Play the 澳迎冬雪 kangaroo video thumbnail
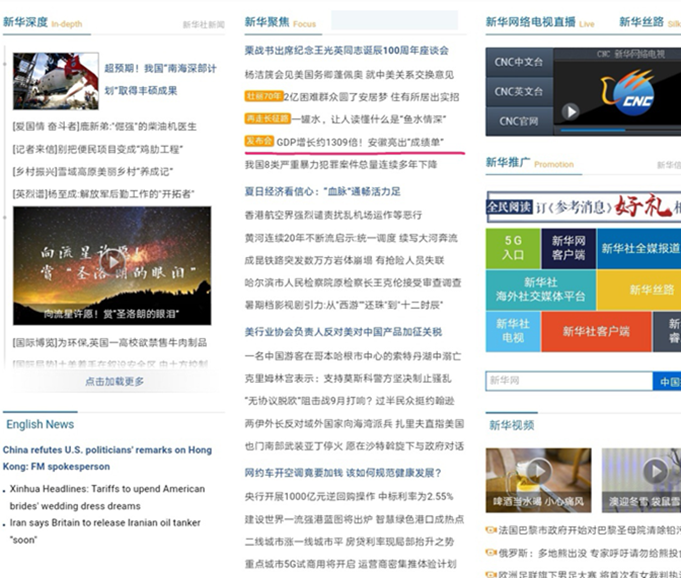681x578 pixels. coord(655,471)
